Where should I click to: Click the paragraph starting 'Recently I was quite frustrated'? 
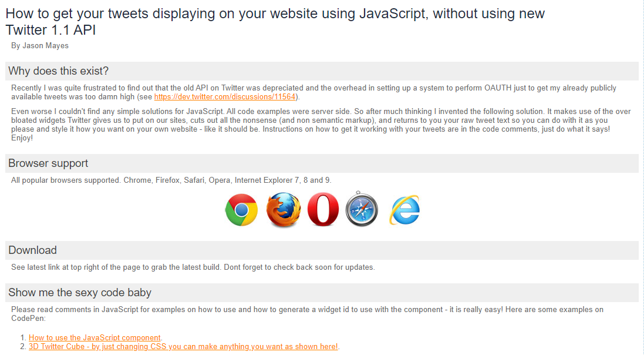pyautogui.click(x=314, y=92)
